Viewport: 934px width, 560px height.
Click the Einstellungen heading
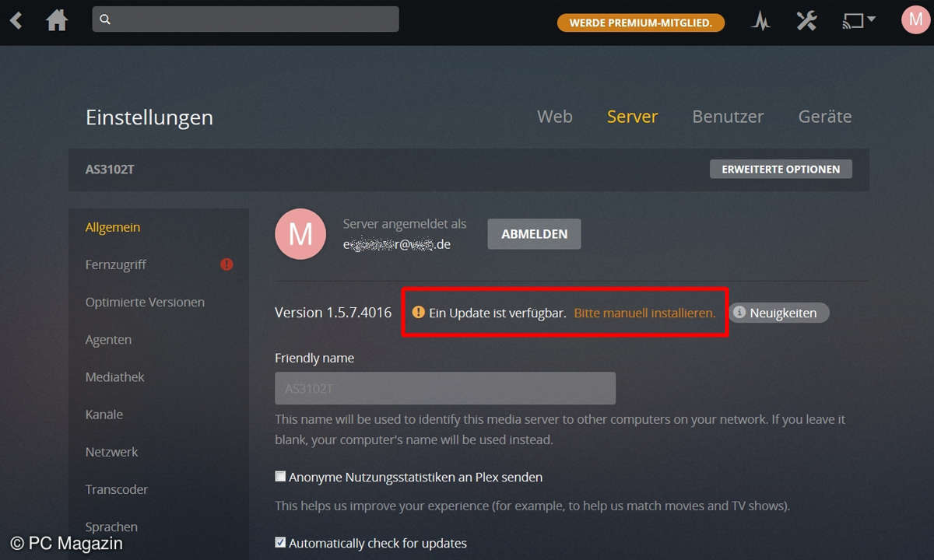click(149, 117)
